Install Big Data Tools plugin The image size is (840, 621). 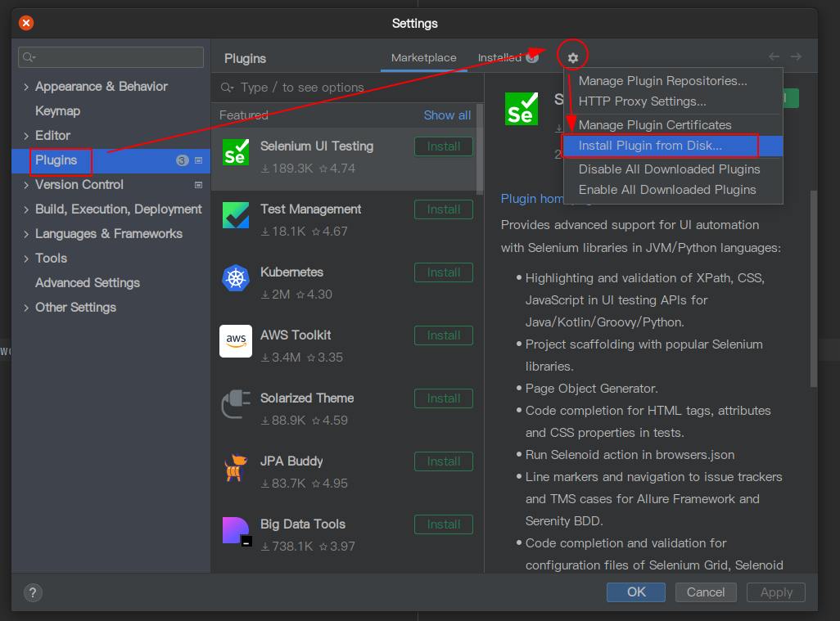(444, 524)
